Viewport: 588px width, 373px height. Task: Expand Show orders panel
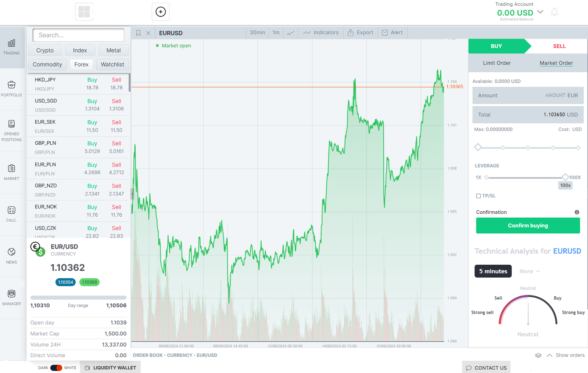coord(565,355)
